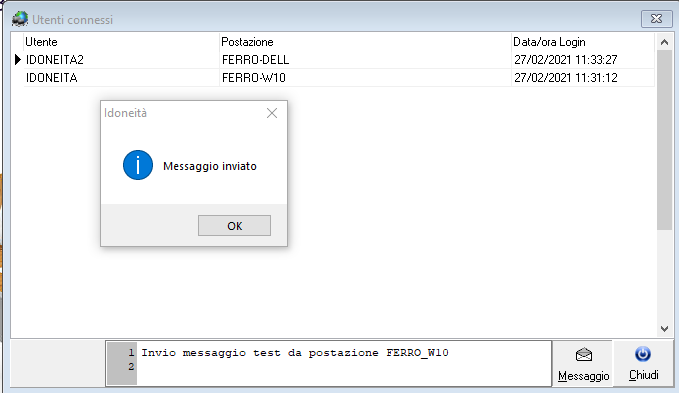The height and width of the screenshot is (393, 679).
Task: Click the Messaggio envelope icon
Action: (583, 355)
